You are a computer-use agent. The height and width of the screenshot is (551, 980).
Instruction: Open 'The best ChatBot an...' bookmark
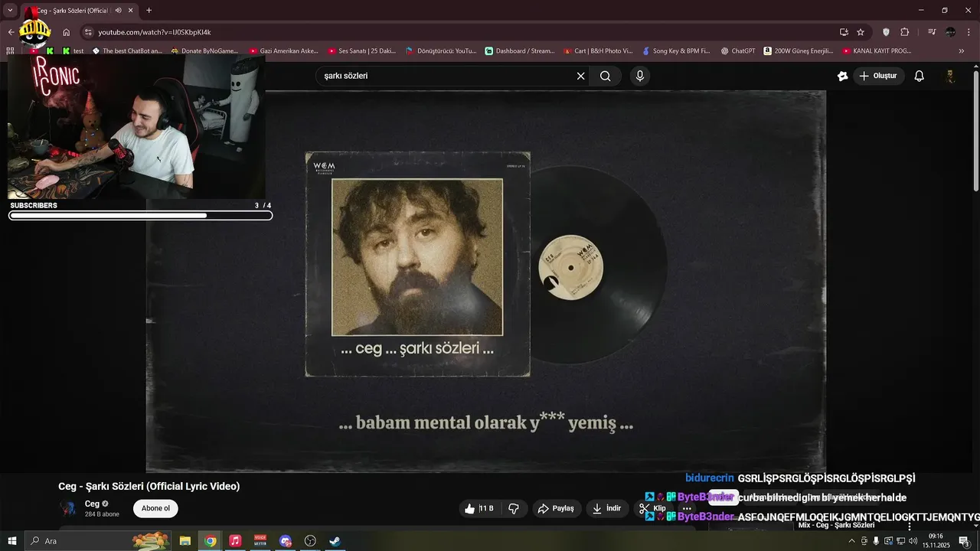tap(127, 51)
